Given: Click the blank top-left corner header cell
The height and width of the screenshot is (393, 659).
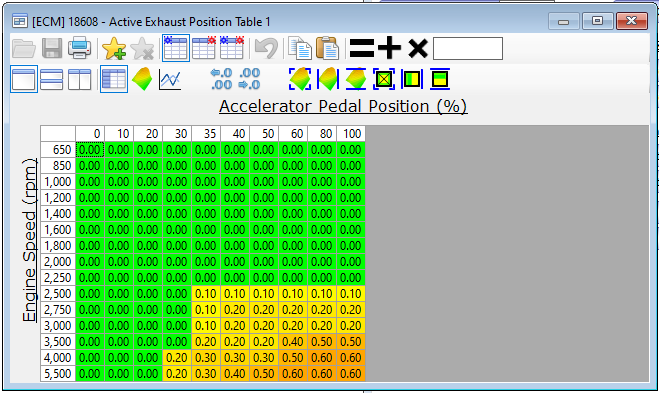Looking at the screenshot, I should [58, 134].
